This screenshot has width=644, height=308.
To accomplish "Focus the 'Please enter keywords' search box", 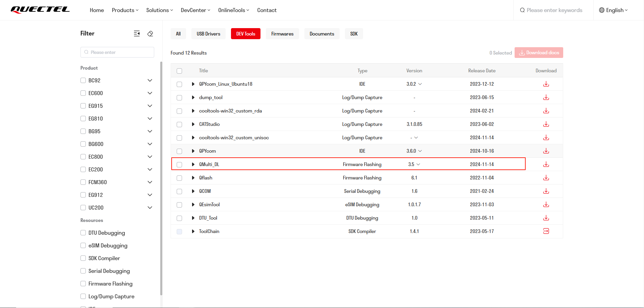I will (554, 10).
